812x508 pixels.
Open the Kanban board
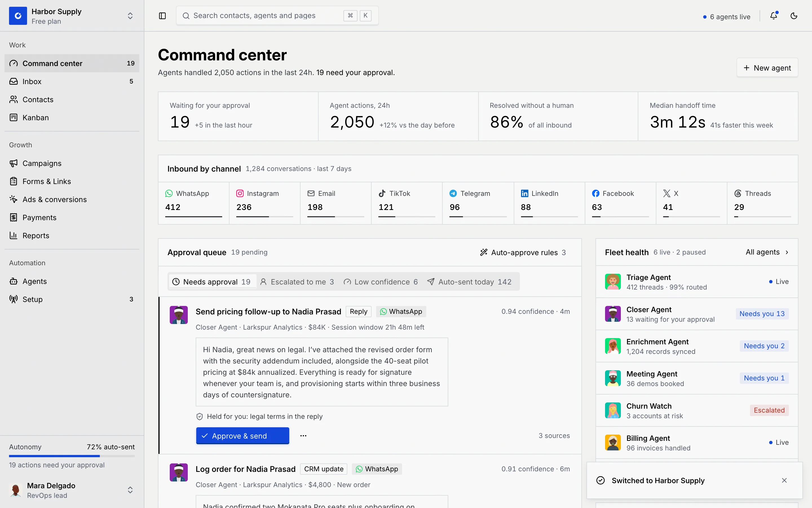click(x=72, y=118)
